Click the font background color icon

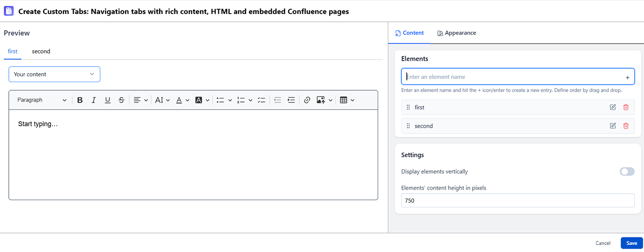pyautogui.click(x=198, y=100)
